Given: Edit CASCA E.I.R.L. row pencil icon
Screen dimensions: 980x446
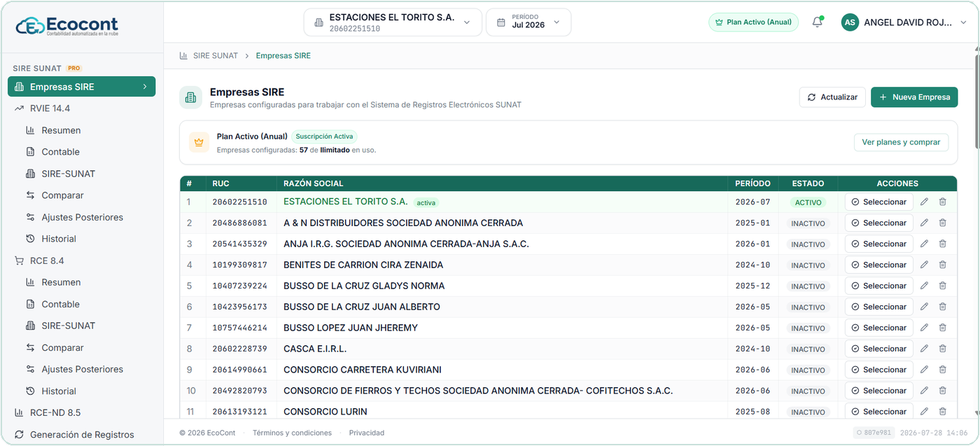Looking at the screenshot, I should click(924, 349).
